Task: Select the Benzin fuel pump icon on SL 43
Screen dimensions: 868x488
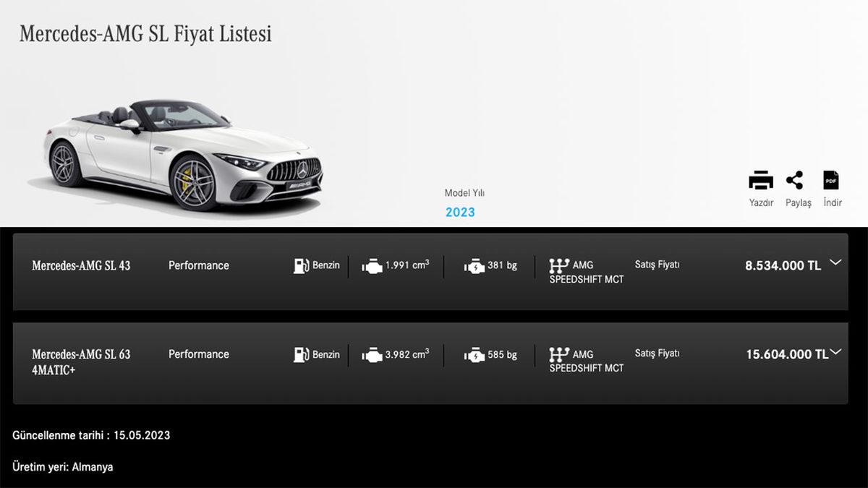Action: (300, 265)
